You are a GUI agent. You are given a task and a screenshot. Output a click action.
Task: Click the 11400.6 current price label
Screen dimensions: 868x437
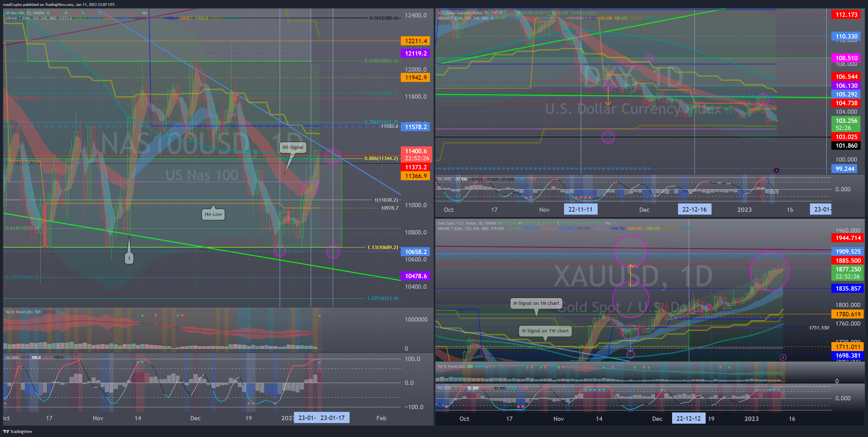(x=416, y=154)
